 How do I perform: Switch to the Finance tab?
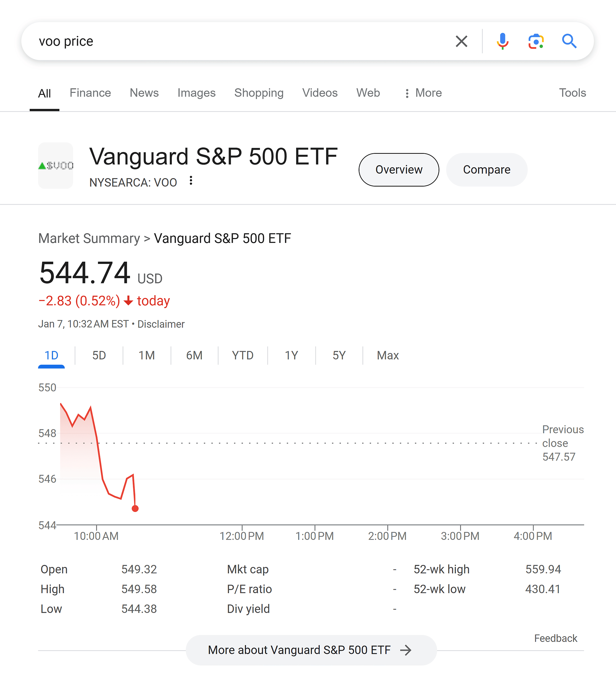90,93
